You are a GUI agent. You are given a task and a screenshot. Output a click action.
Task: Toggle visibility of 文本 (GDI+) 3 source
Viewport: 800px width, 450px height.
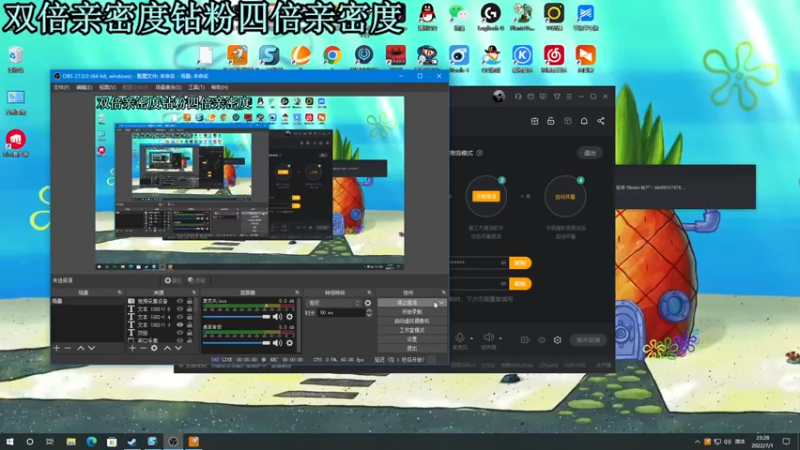coord(180,324)
